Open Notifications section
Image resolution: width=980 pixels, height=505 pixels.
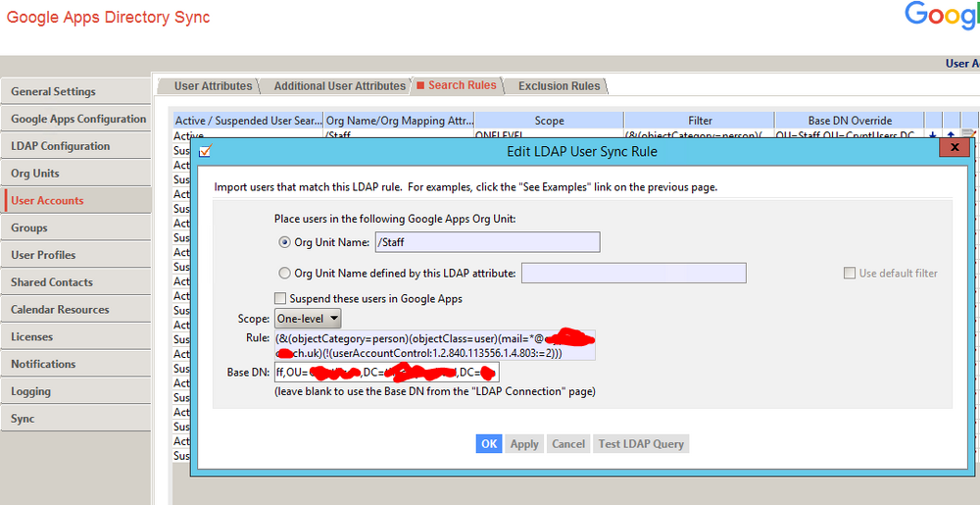pyautogui.click(x=75, y=364)
